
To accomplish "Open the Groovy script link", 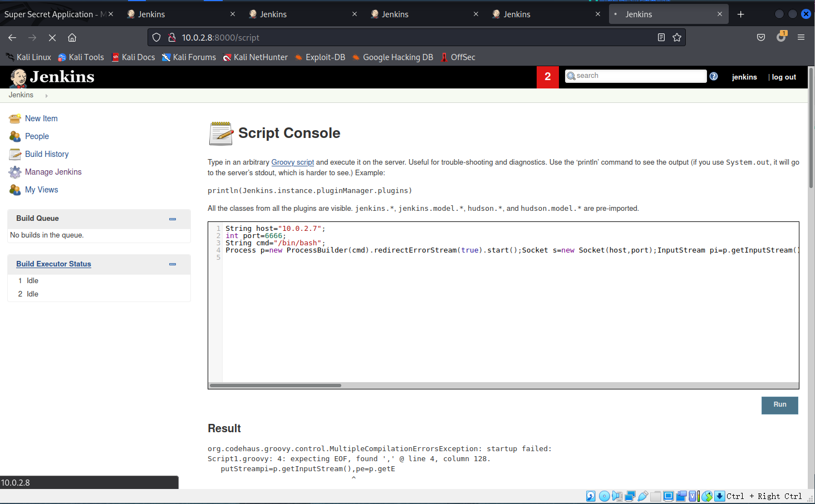I will 292,162.
